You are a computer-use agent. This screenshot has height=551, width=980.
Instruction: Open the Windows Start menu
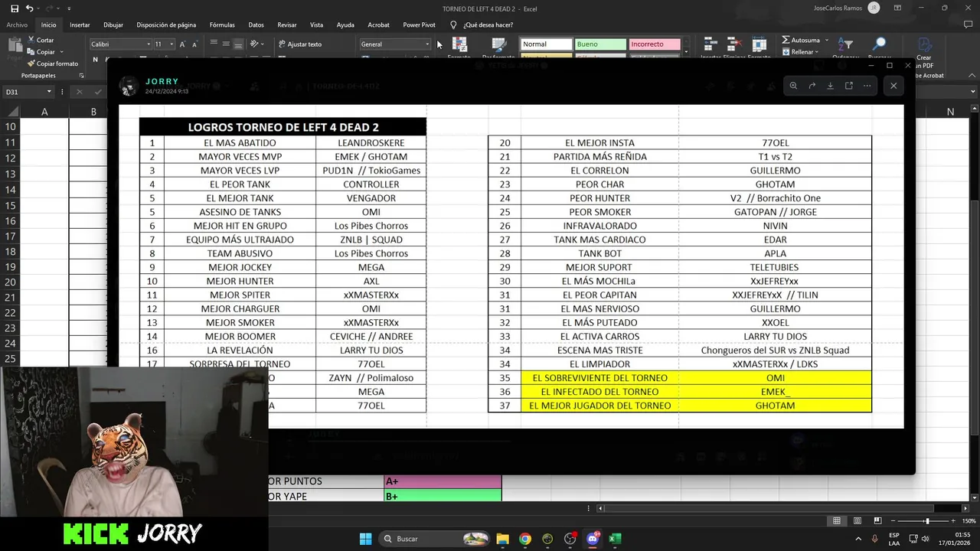click(x=365, y=539)
